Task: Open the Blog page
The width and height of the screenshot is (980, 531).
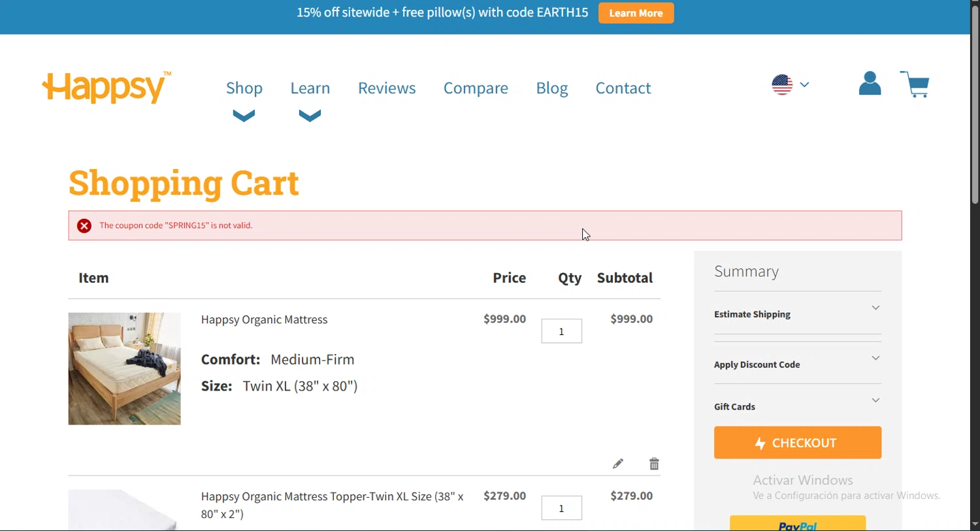Action: [552, 88]
